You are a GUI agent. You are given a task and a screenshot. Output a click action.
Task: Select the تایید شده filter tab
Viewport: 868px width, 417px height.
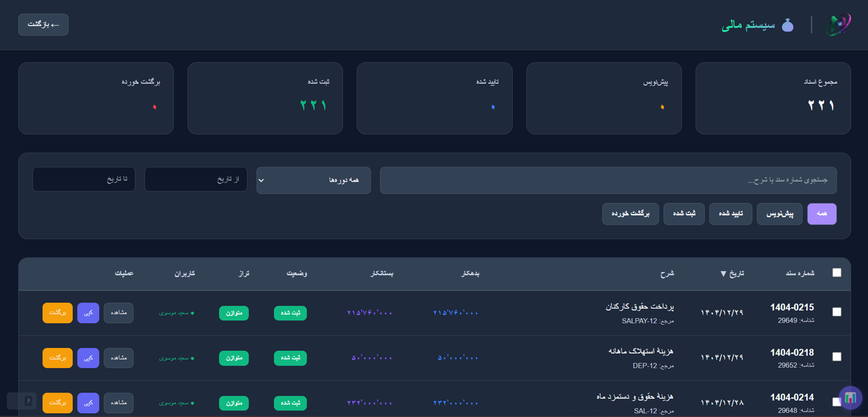[731, 214]
